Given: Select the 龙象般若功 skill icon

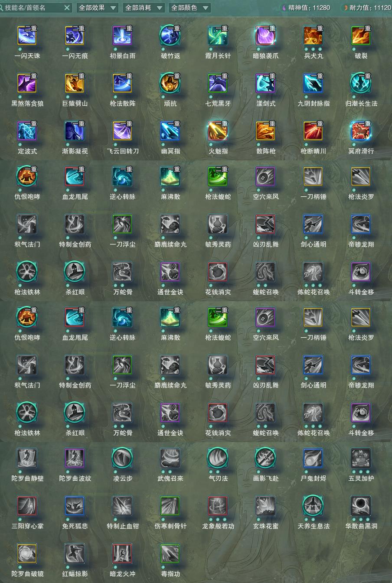Looking at the screenshot, I should 218,506.
